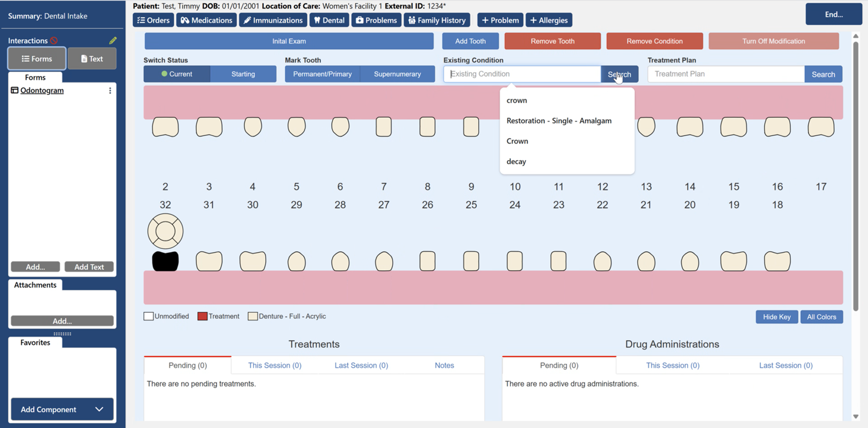Open the Odontogram form link
Screen dimensions: 868x428
[x=42, y=90]
